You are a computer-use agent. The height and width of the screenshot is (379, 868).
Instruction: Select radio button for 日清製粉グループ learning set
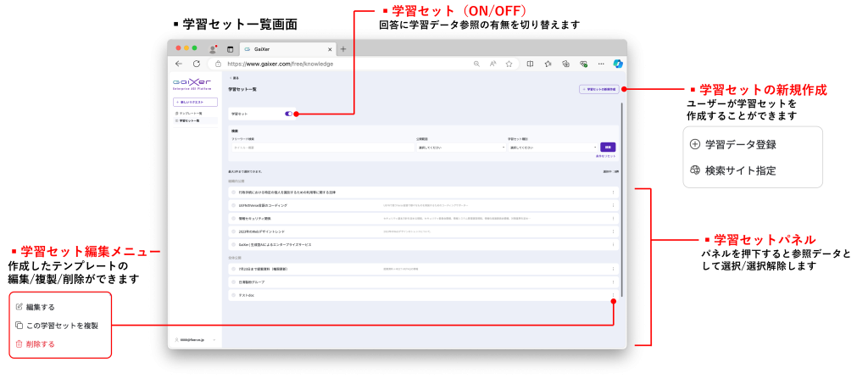[233, 281]
